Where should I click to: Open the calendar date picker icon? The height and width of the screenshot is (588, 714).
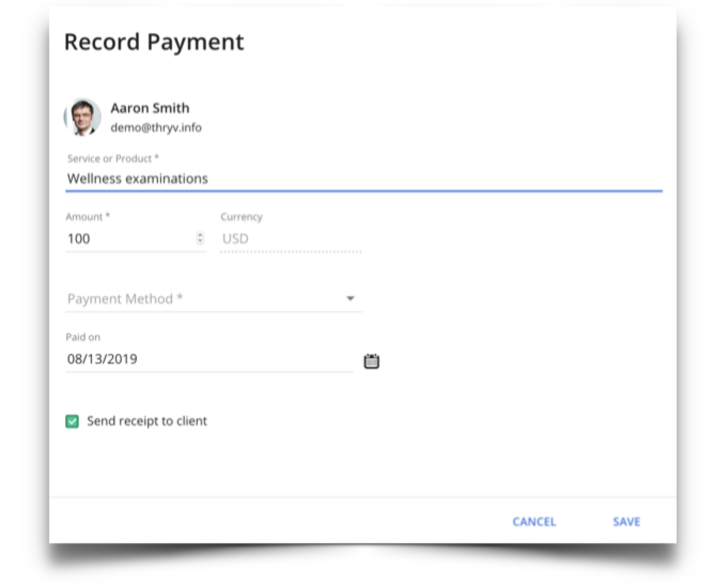[x=371, y=361]
